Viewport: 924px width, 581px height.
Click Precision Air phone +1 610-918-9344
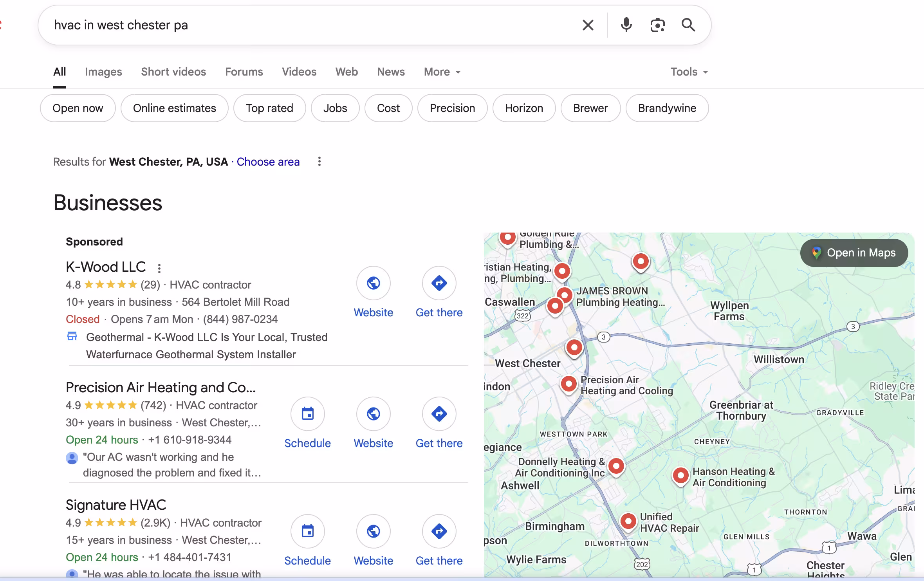(x=190, y=440)
